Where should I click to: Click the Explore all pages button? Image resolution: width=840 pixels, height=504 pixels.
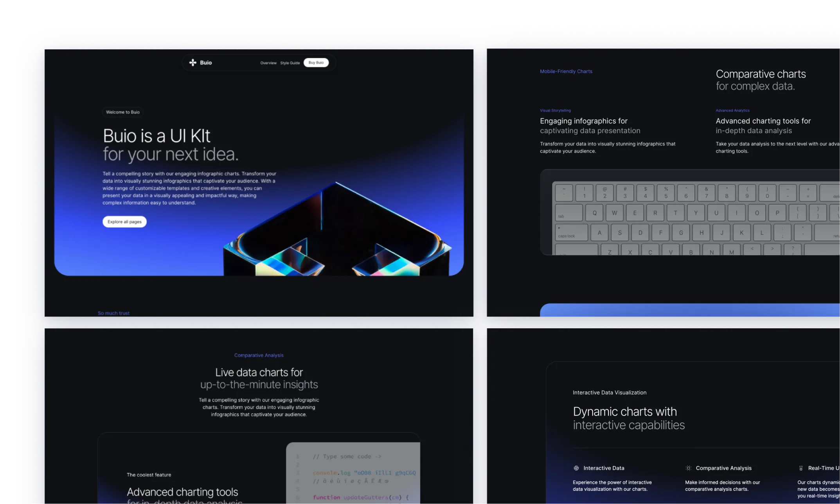(x=124, y=221)
